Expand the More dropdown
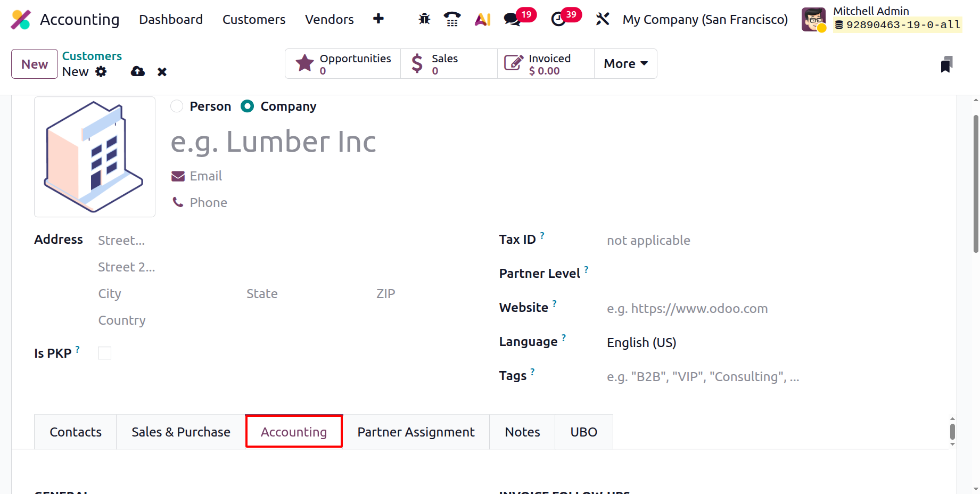Screen dimensions: 980x494 click(x=625, y=64)
